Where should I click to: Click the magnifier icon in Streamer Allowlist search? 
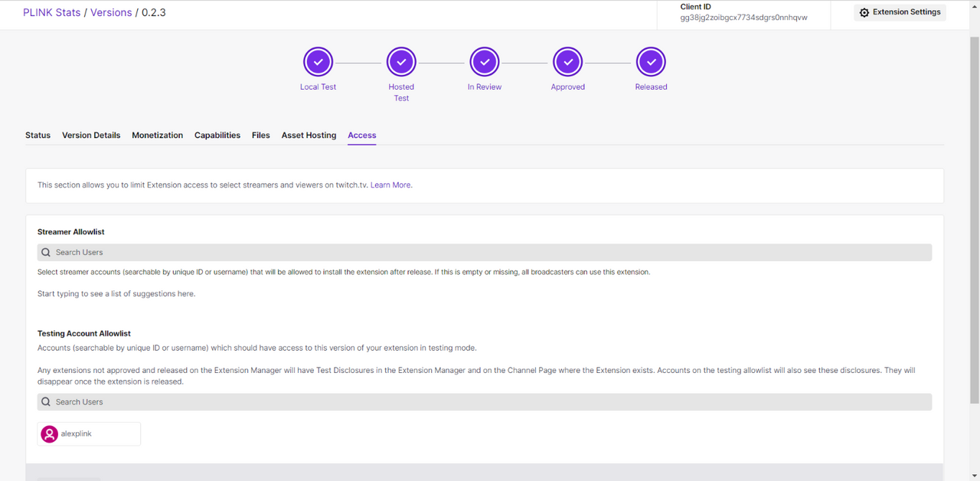[x=46, y=251]
